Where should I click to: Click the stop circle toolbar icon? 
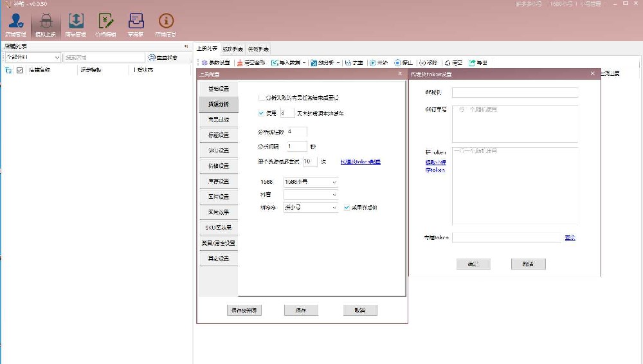[397, 63]
